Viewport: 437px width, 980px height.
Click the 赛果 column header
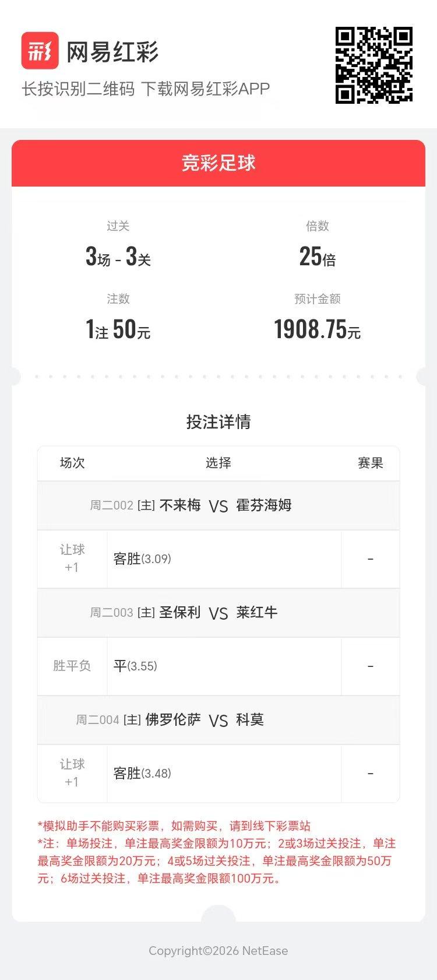click(371, 463)
